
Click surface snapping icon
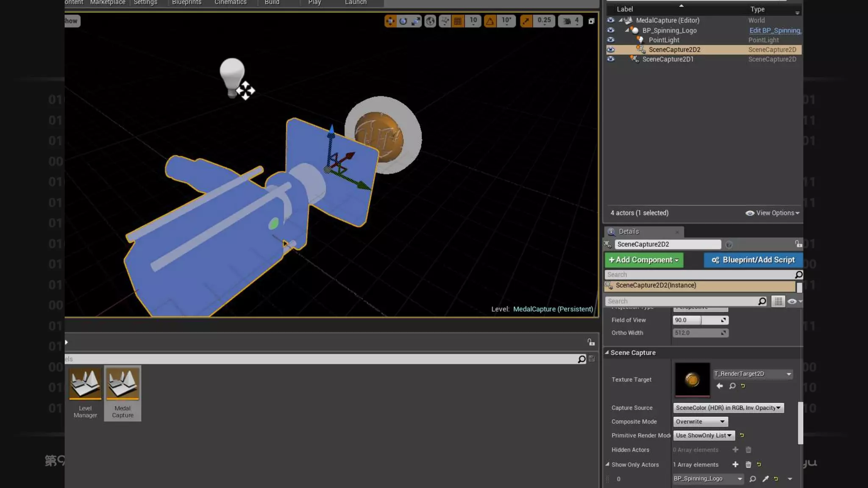(x=445, y=21)
